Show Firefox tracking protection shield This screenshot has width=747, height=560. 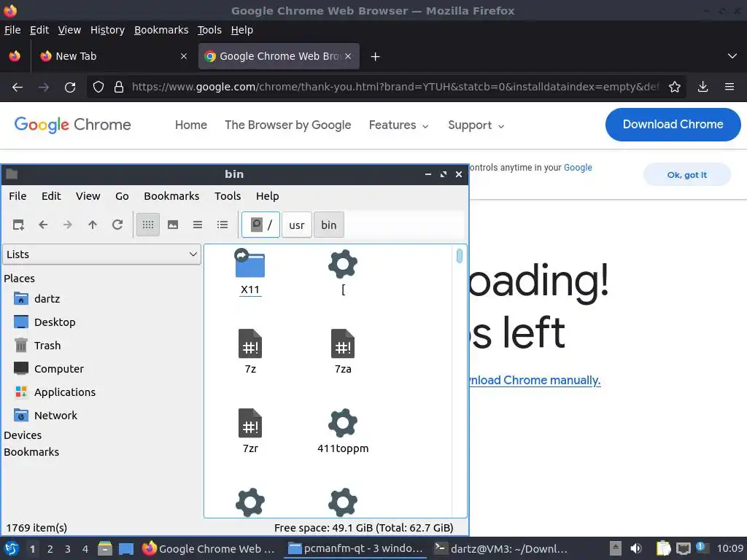point(98,87)
